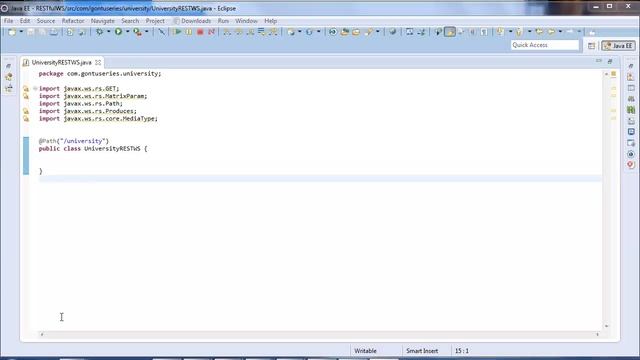Click the Suspend pause icon

point(189,32)
